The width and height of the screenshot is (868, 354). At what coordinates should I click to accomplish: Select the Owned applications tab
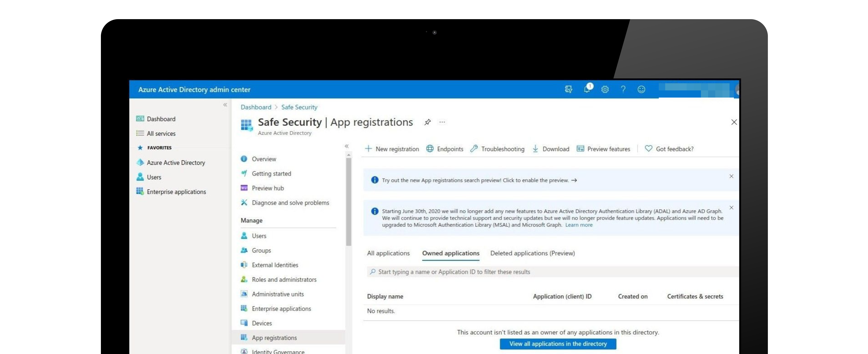[451, 253]
